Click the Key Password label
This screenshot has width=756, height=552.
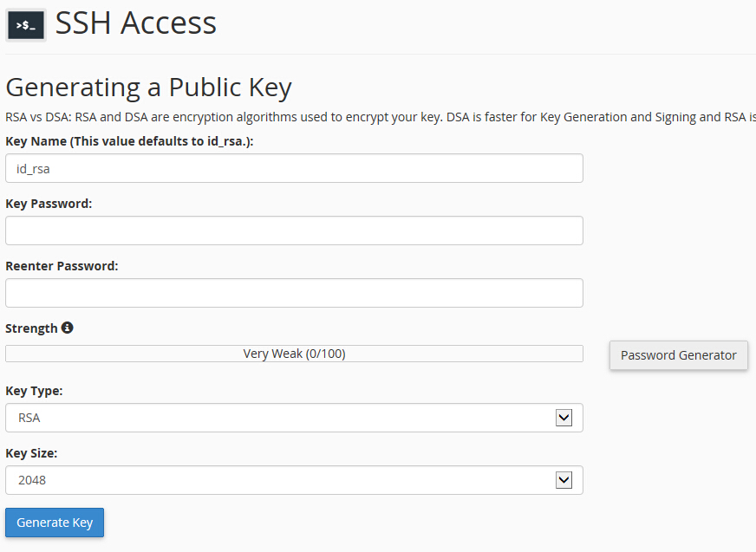click(x=49, y=204)
